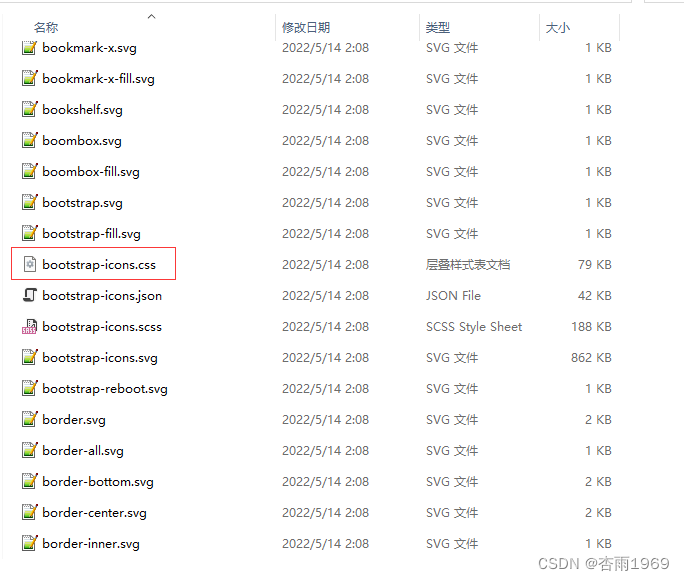Screen dimensions: 684x581
Task: Click the bookmark-x-fill.svg file icon
Action: click(30, 79)
